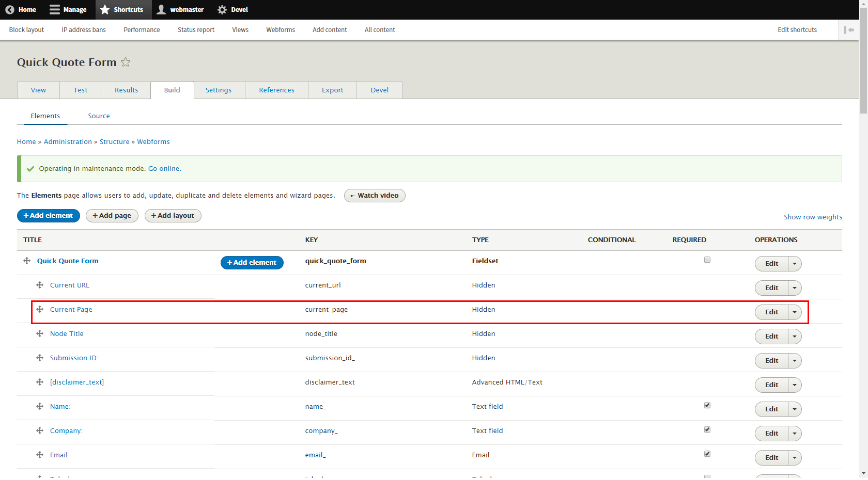Click the Home icon in admin toolbar

(9, 9)
